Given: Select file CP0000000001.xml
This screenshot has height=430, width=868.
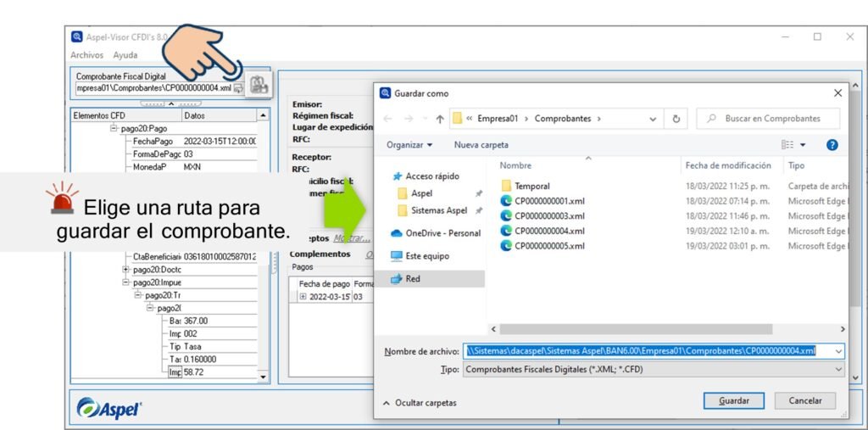Looking at the screenshot, I should point(542,201).
